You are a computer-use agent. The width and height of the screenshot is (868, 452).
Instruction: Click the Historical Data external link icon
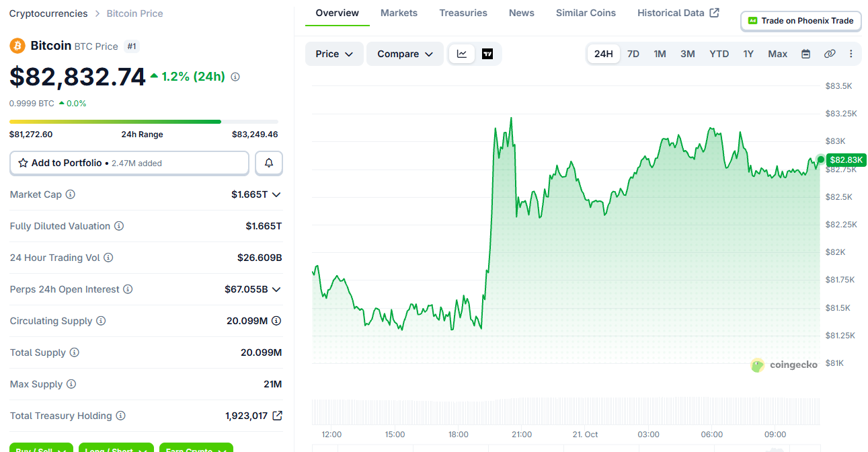(x=715, y=13)
